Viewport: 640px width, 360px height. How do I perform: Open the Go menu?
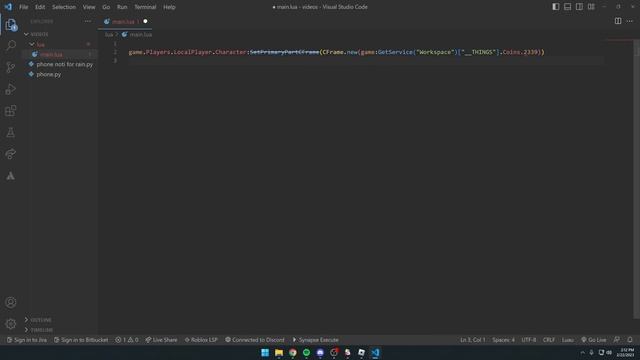(106, 7)
